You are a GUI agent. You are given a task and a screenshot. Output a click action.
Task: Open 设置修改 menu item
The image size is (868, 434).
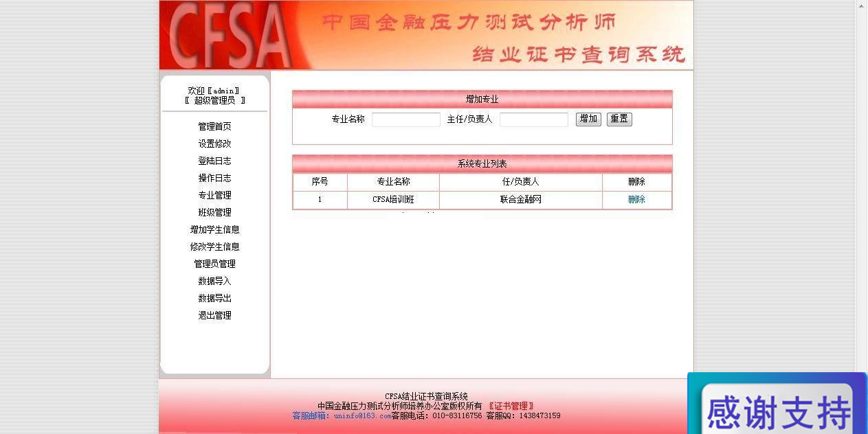tap(214, 144)
